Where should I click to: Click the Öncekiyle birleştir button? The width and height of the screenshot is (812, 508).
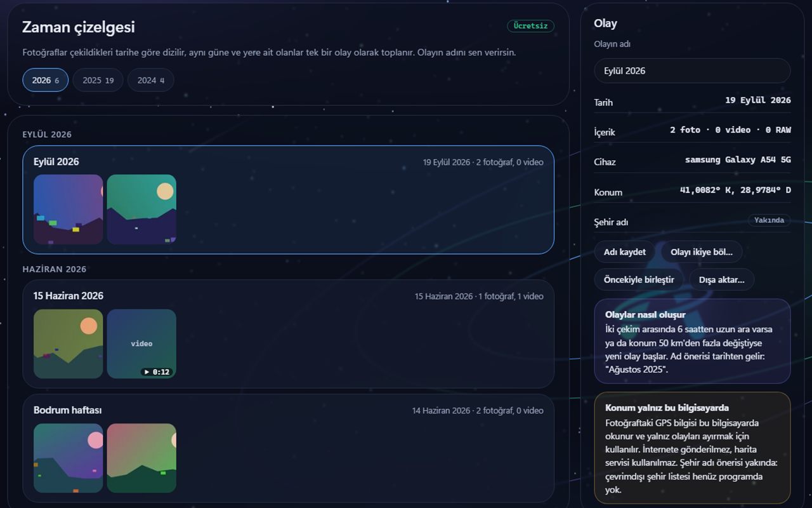[639, 279]
